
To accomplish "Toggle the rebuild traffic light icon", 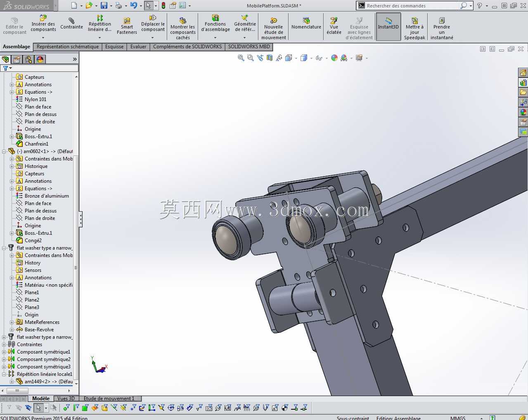I will coord(163,5).
